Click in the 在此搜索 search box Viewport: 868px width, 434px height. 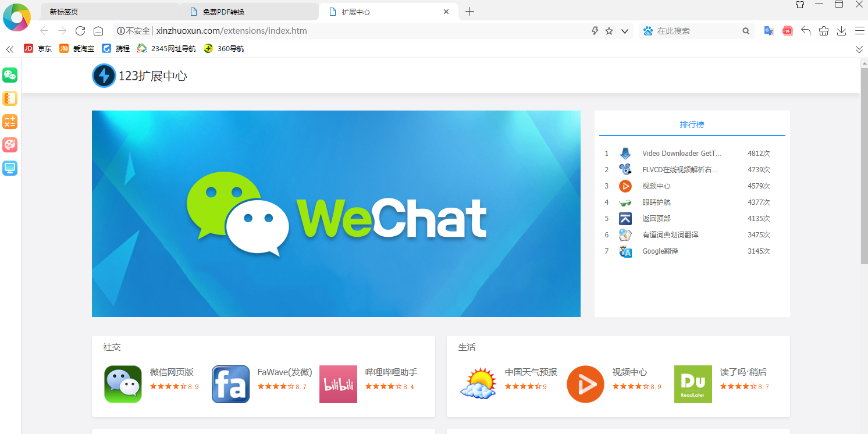tap(697, 31)
